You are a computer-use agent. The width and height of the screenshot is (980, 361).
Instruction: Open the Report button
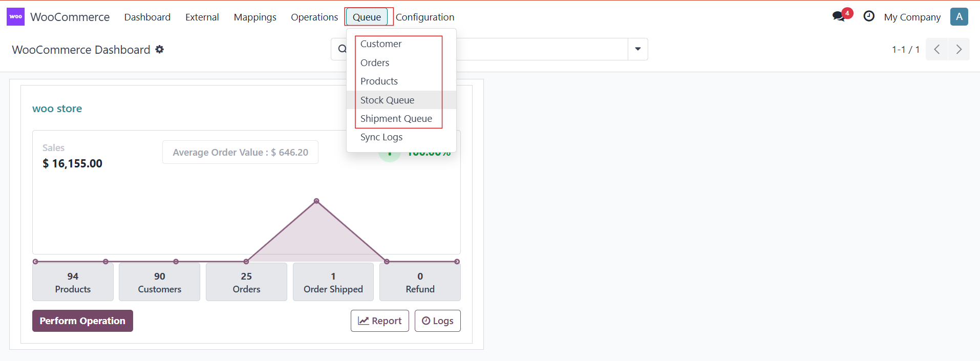380,321
